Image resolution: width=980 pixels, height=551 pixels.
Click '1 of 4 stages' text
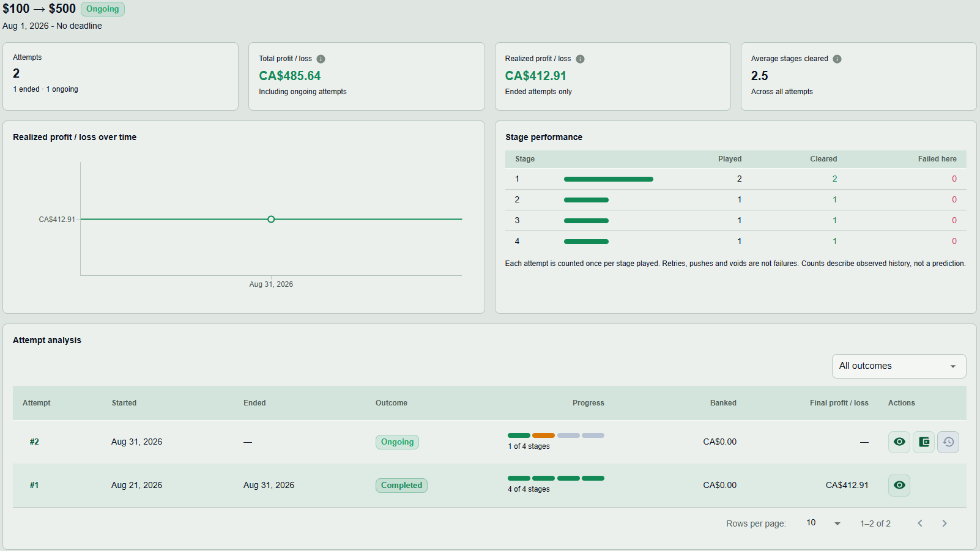pyautogui.click(x=529, y=446)
